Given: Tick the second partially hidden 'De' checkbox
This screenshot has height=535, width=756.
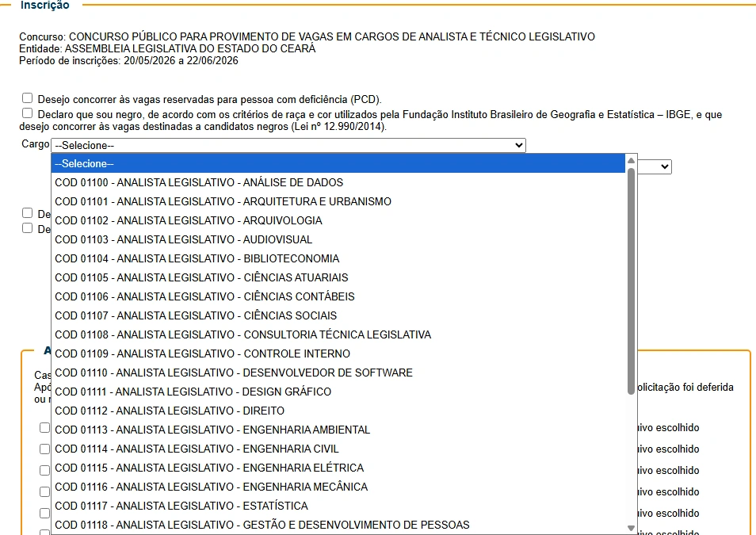Looking at the screenshot, I should [28, 227].
